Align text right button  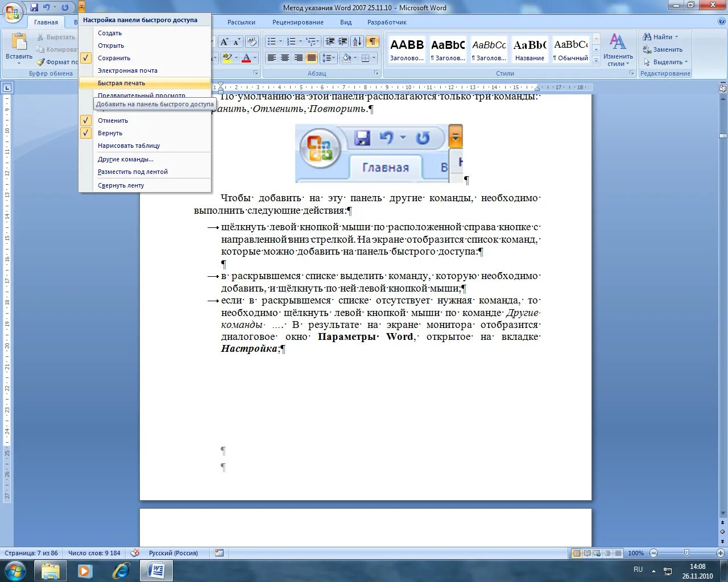[x=298, y=58]
